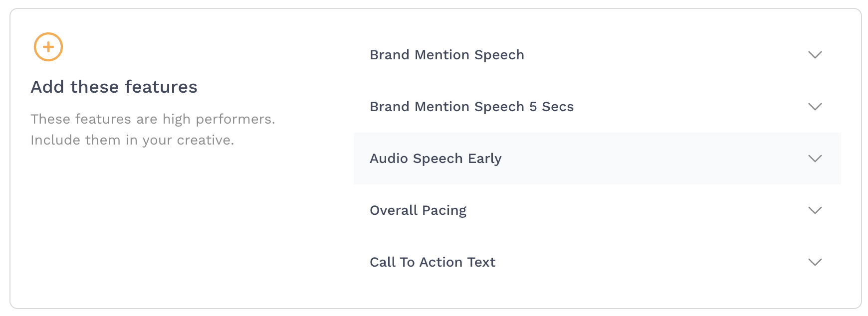Screen dimensions: 868x316
Task: Click the chevron next to Overall Pacing
Action: coord(815,210)
